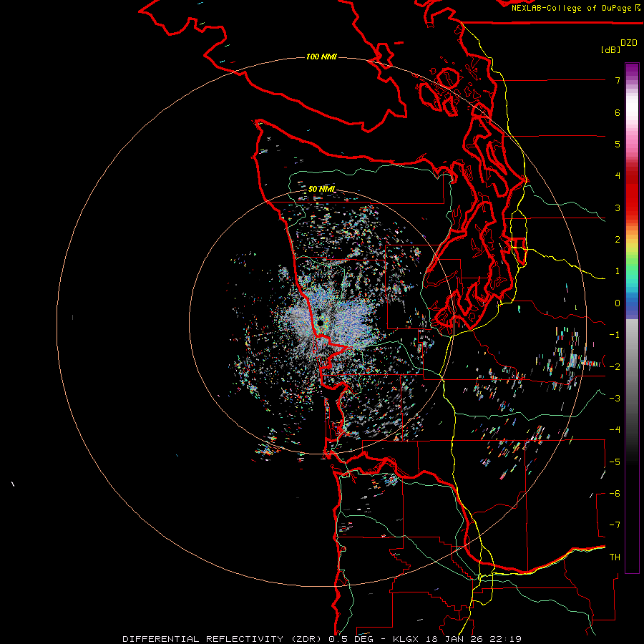Click the 3 dB legend value
Image resolution: width=644 pixels, height=644 pixels.
click(618, 208)
